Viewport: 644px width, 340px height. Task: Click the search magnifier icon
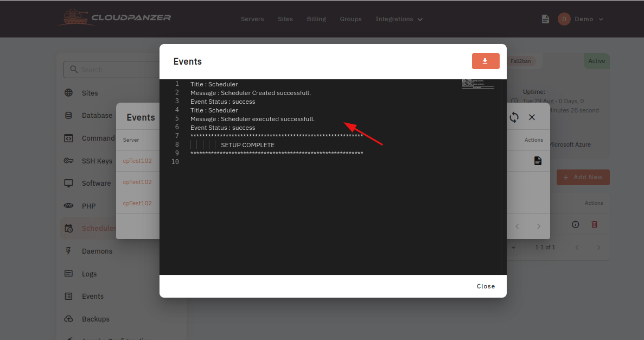coord(74,70)
